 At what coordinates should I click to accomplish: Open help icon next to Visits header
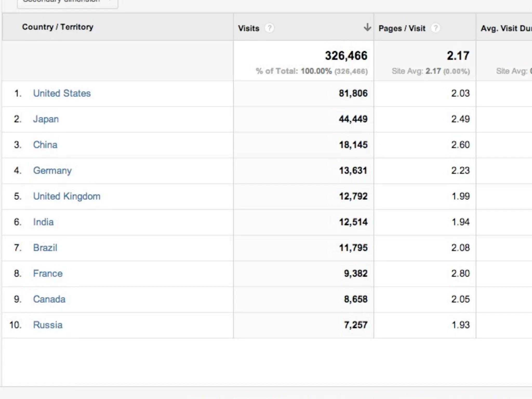tap(269, 28)
